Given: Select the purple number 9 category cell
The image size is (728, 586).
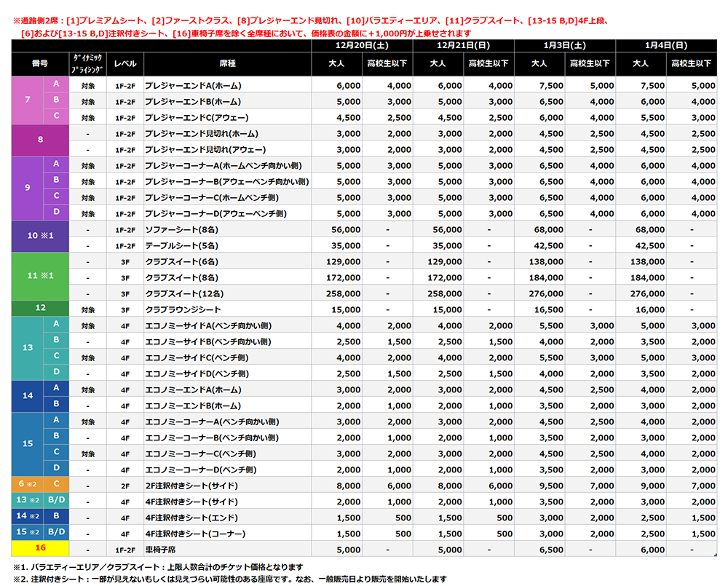Looking at the screenshot, I should click(x=28, y=189).
